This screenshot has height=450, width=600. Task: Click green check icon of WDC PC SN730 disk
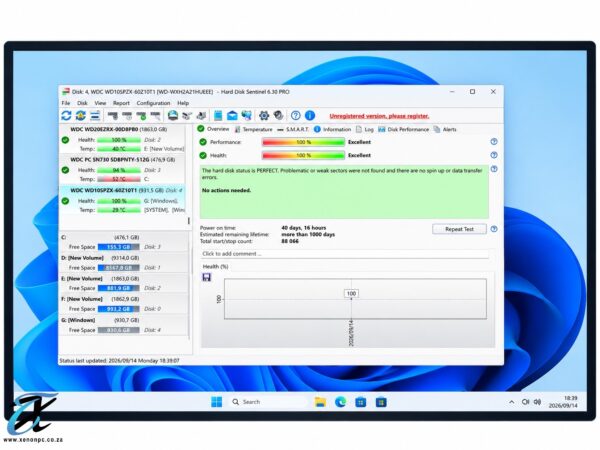point(65,170)
